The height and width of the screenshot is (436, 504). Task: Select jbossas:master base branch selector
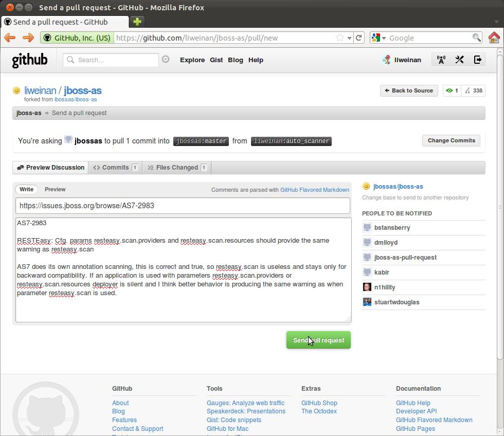201,141
